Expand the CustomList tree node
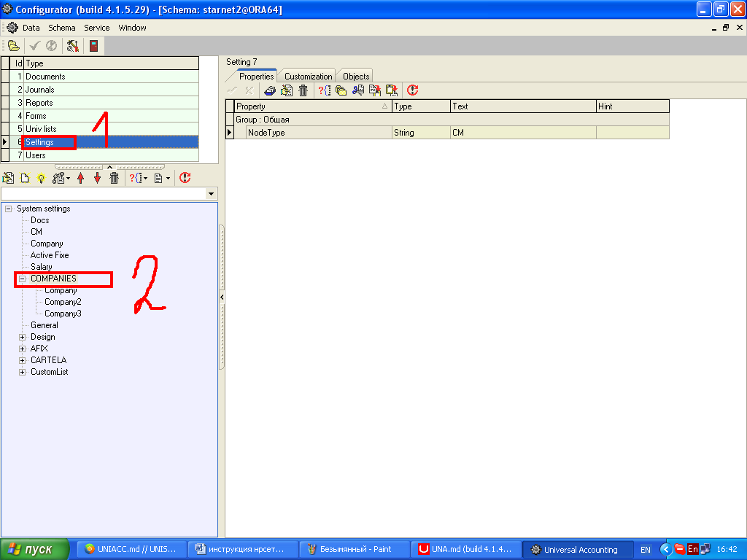Viewport: 747px width, 560px height. coord(22,372)
